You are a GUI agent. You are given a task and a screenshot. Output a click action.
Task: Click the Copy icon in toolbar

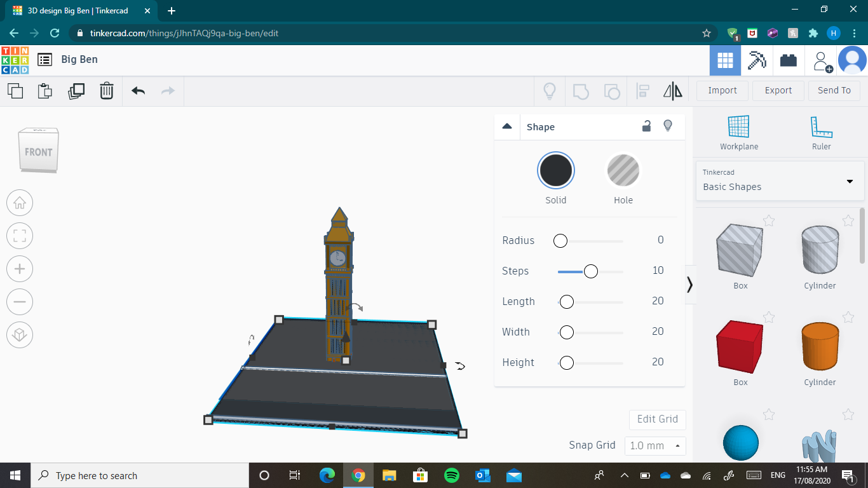[x=15, y=91]
